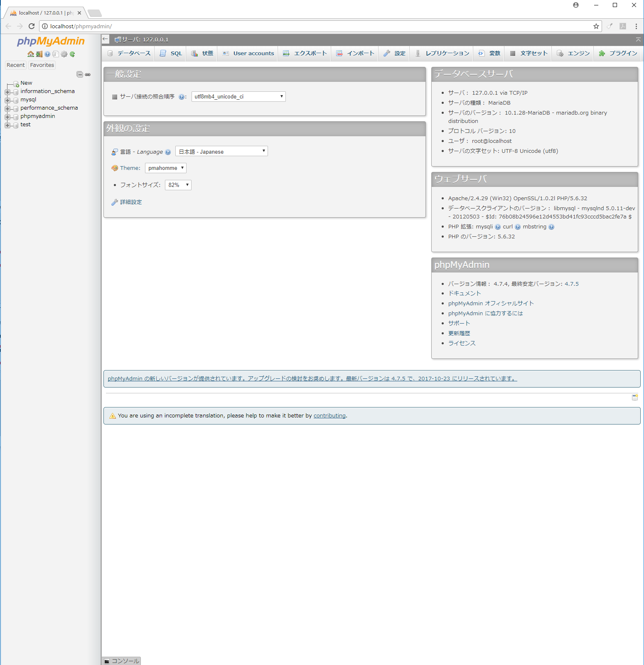This screenshot has width=644, height=665.
Task: Click the logout door icon in sidebar
Action: click(x=39, y=54)
